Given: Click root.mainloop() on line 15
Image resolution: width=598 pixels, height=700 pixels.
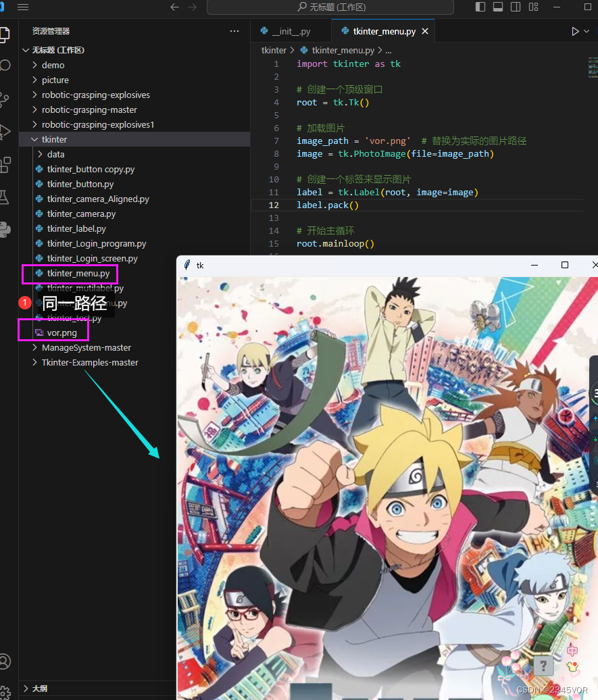Looking at the screenshot, I should [x=335, y=244].
